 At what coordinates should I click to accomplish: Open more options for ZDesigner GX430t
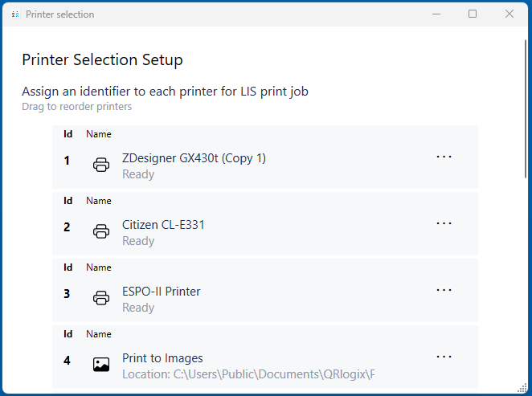[x=444, y=157]
